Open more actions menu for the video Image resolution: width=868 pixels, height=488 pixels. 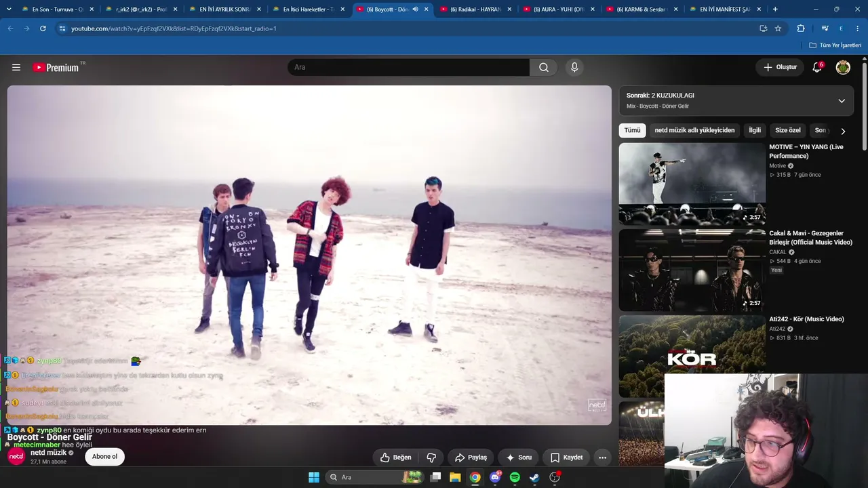point(602,457)
